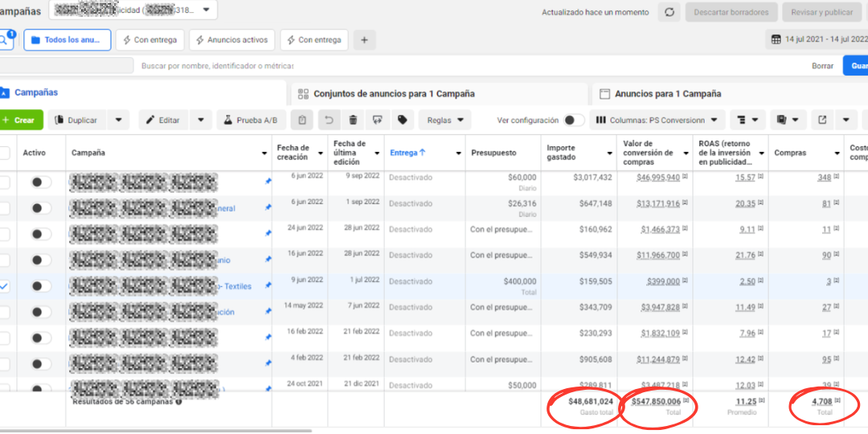Click the undo arrow icon
Viewport: 868px width, 434px height.
pos(328,120)
